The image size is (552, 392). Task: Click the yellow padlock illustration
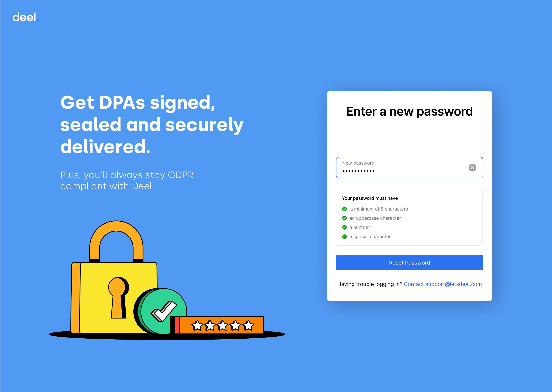click(x=114, y=278)
